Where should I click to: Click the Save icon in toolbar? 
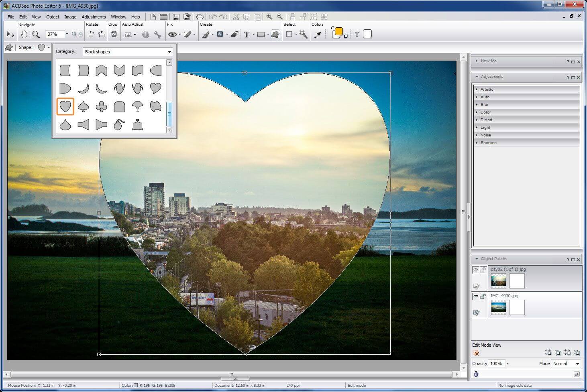(x=176, y=17)
